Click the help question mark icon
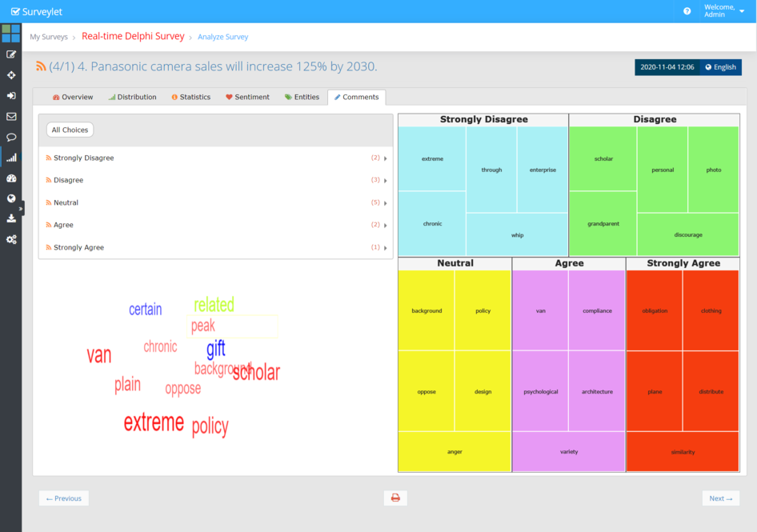The height and width of the screenshot is (532, 757). [687, 11]
